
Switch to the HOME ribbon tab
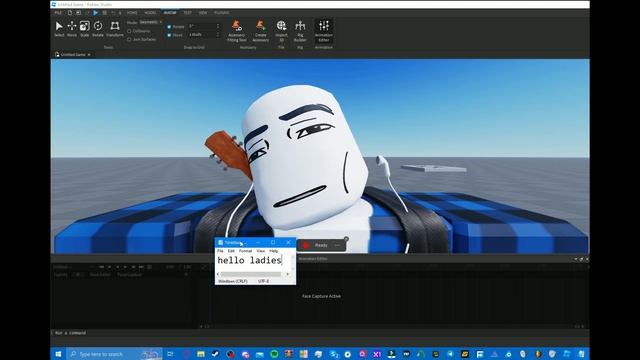pyautogui.click(x=132, y=13)
